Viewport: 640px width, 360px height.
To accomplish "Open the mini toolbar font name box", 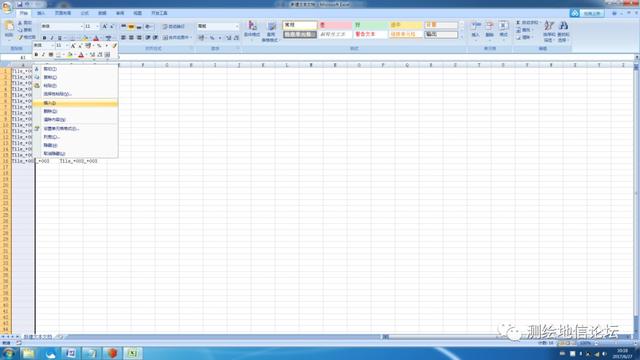I will (44, 45).
